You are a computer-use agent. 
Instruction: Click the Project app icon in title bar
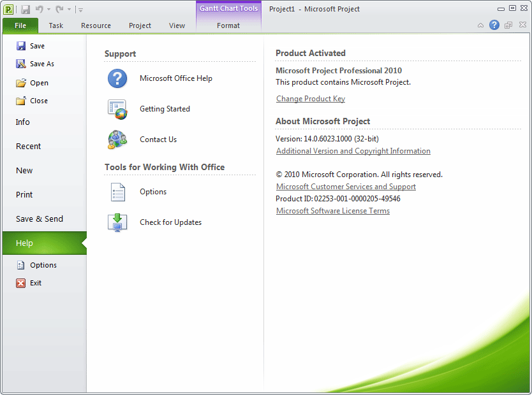(8, 10)
